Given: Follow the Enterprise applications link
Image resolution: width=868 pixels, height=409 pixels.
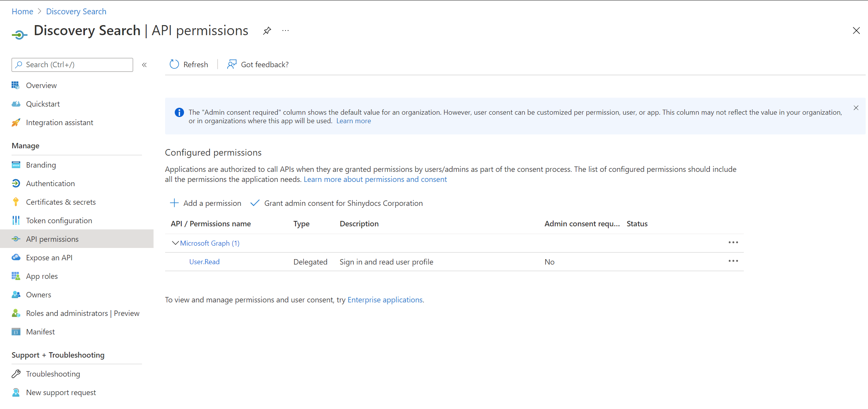Looking at the screenshot, I should click(385, 300).
